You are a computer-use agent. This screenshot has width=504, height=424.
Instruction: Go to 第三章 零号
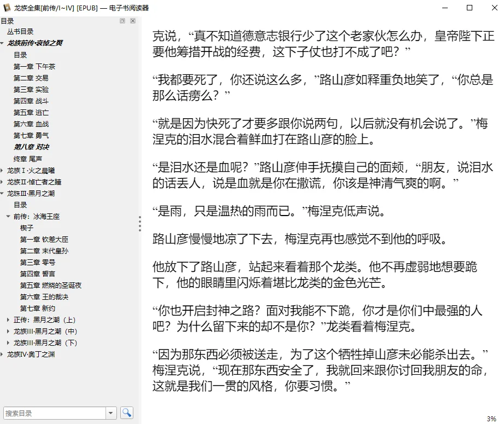pos(38,263)
